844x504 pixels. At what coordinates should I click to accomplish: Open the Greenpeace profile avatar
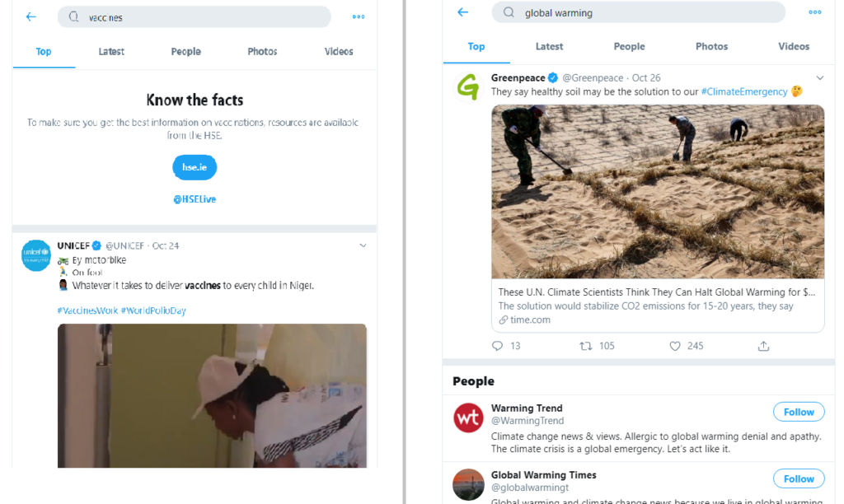[468, 87]
